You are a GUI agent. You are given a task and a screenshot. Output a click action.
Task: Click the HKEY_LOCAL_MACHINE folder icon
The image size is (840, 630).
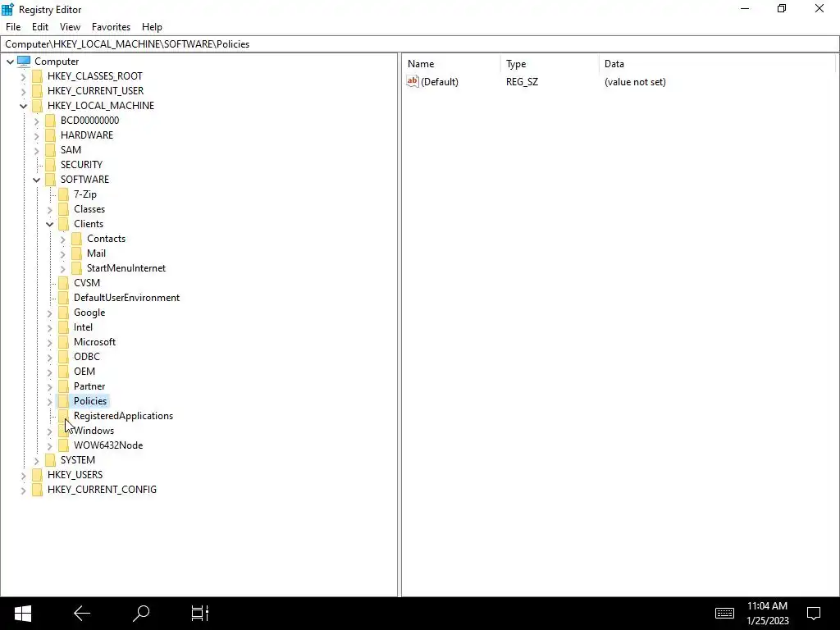coord(38,106)
